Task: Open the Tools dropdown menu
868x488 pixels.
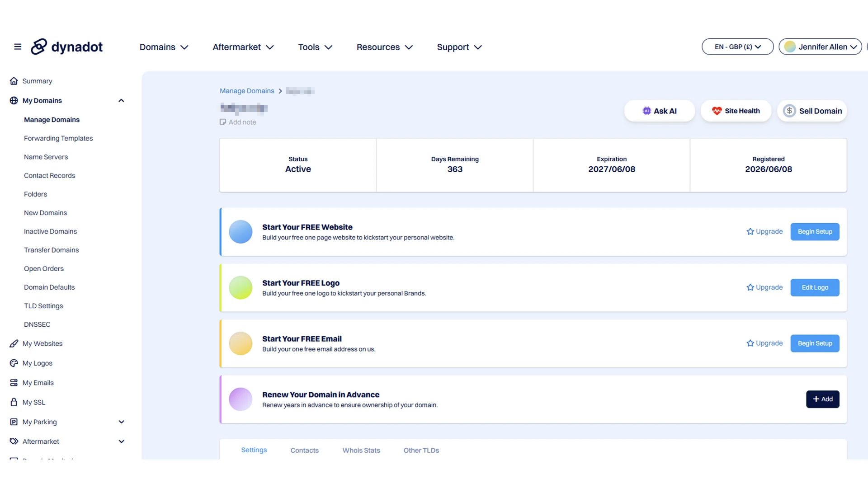Action: click(315, 47)
